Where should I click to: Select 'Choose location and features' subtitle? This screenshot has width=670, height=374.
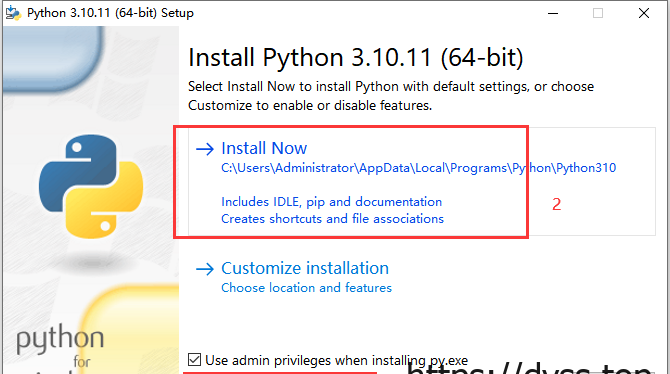[306, 288]
